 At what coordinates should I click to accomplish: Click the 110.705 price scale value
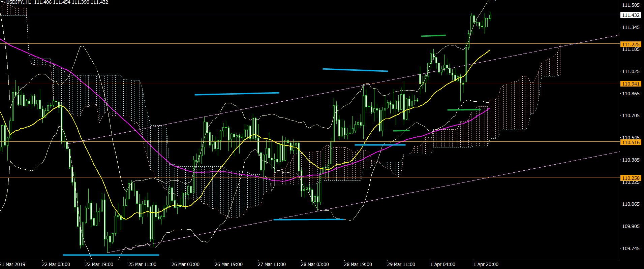[631, 115]
